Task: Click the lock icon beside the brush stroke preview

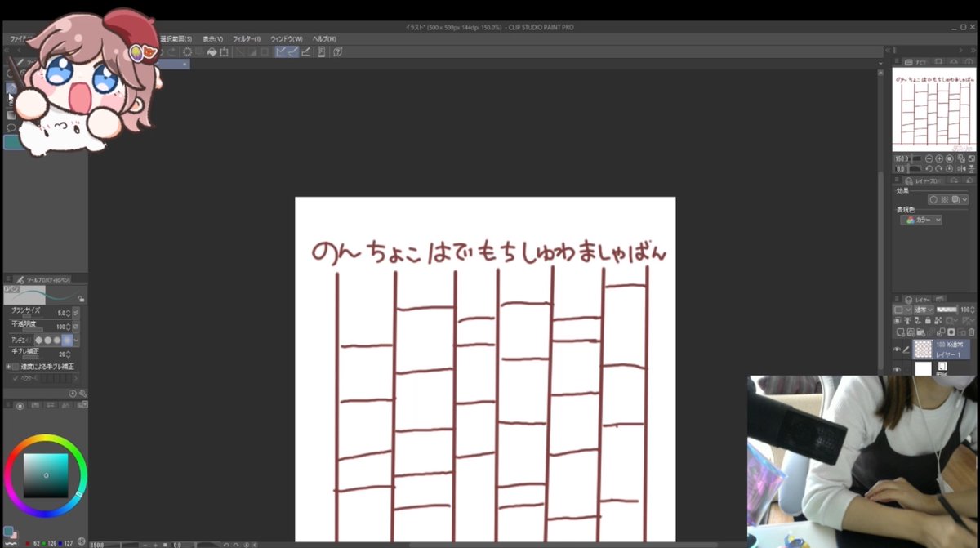Action: [x=82, y=299]
